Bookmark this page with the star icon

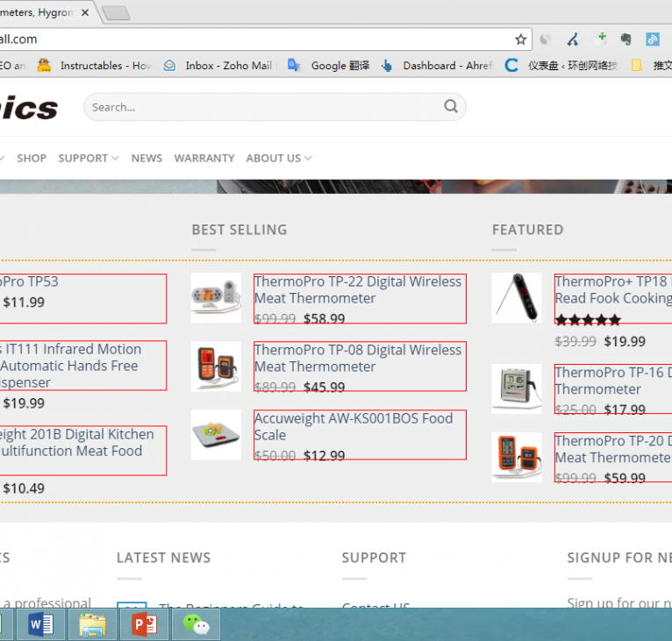tap(521, 39)
